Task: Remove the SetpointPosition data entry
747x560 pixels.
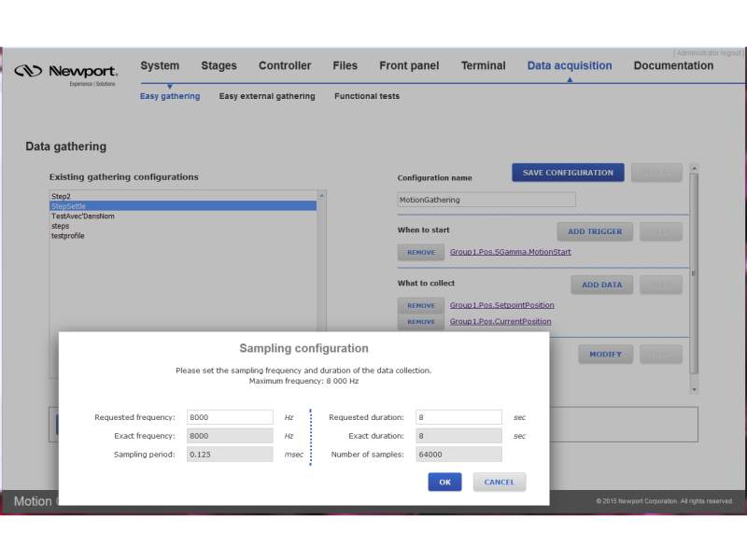Action: click(420, 305)
